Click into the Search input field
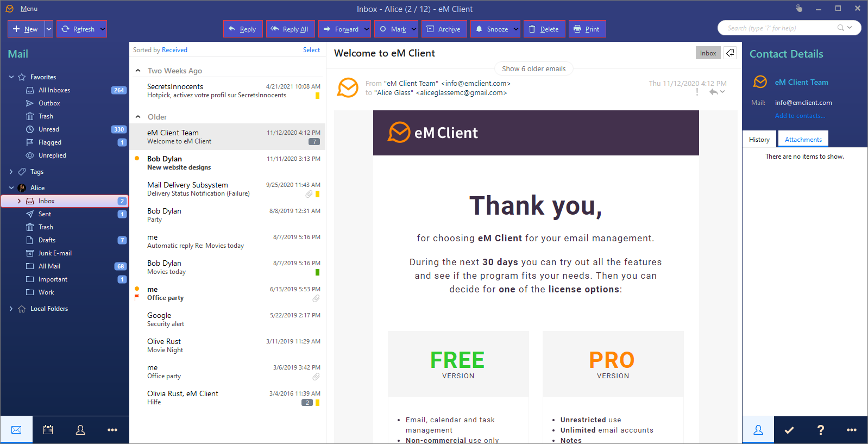The image size is (868, 444). (779, 28)
